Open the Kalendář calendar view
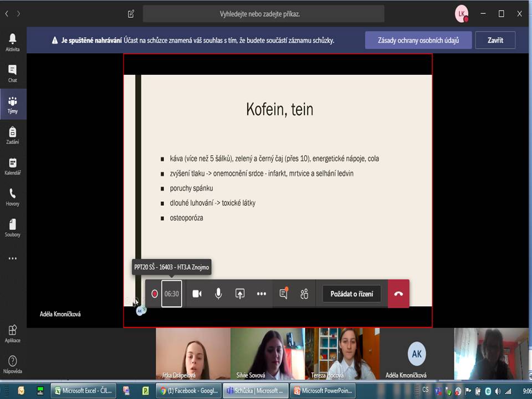The width and height of the screenshot is (532, 399). click(12, 166)
